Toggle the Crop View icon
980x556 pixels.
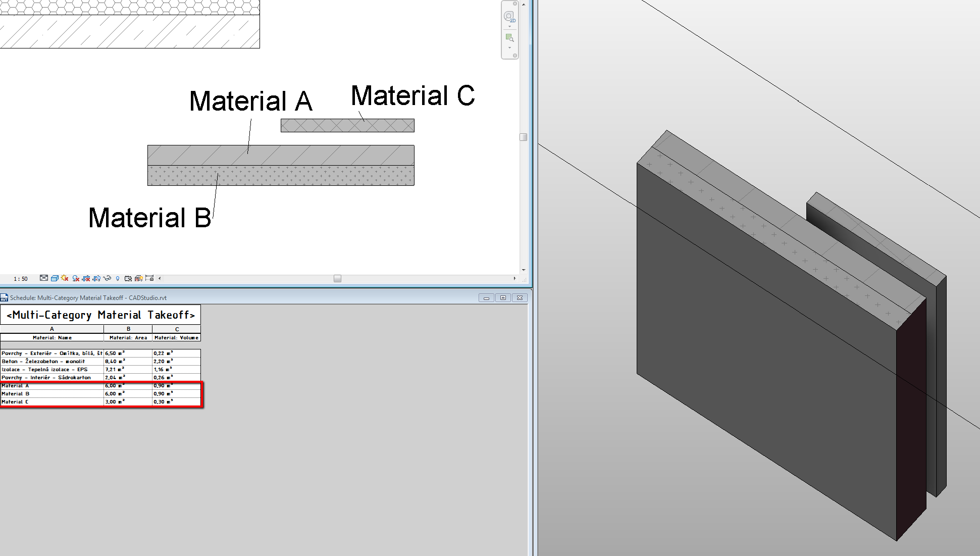click(x=86, y=278)
